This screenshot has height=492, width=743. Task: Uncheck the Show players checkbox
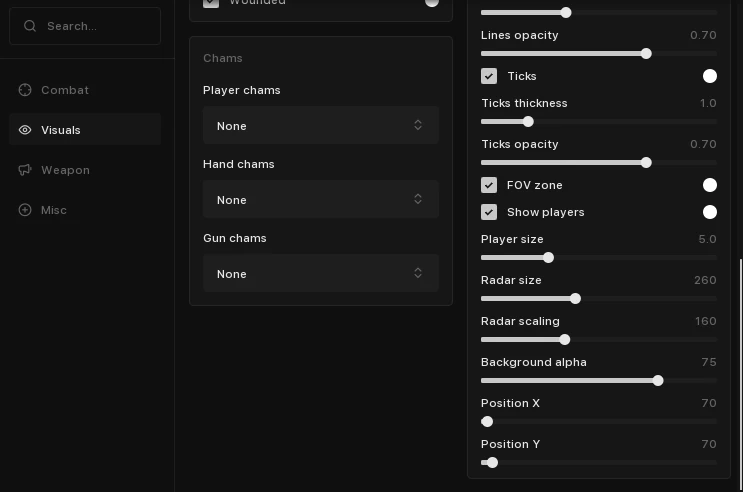489,212
